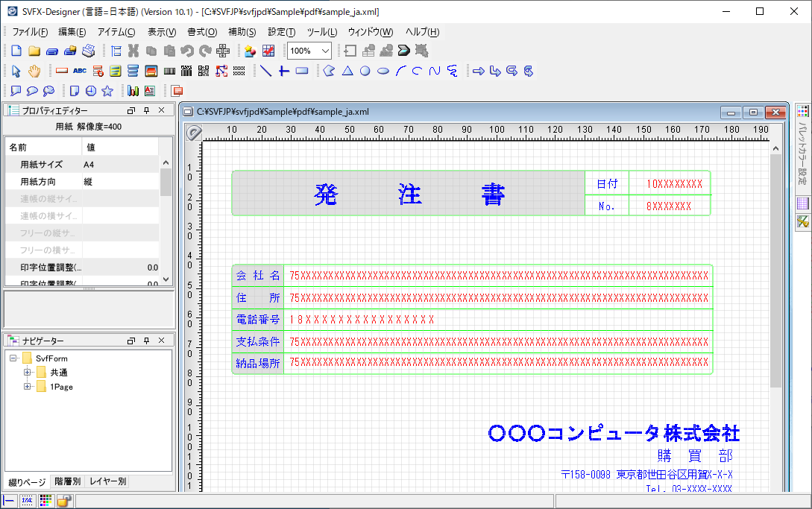Insert a bar chart item

click(x=133, y=91)
